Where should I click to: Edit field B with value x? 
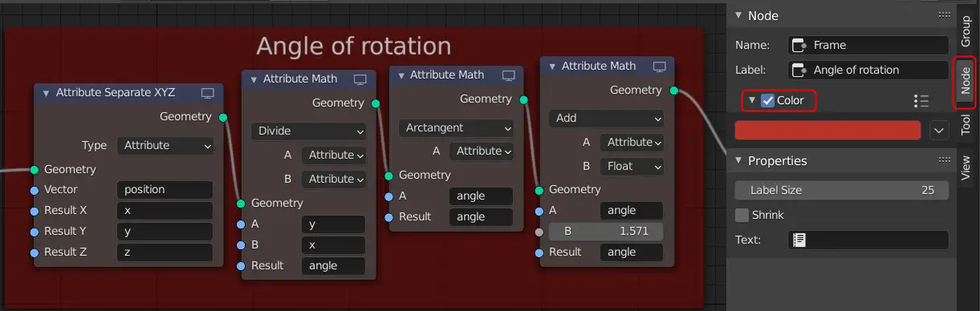coord(333,245)
